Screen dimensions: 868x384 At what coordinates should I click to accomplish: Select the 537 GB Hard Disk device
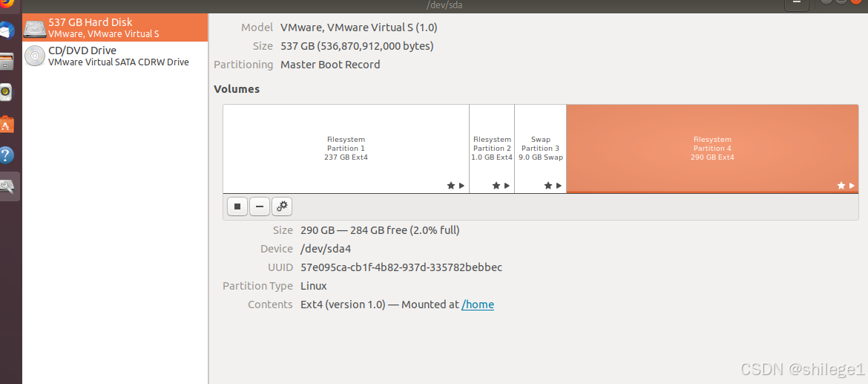coord(115,27)
